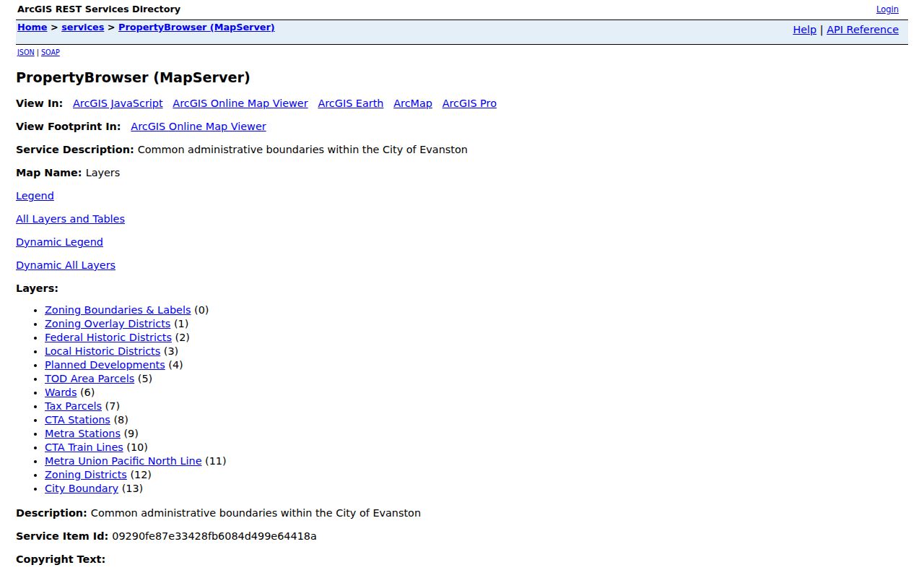Click the PropertyBrowser (MapServer) page heading

click(133, 77)
